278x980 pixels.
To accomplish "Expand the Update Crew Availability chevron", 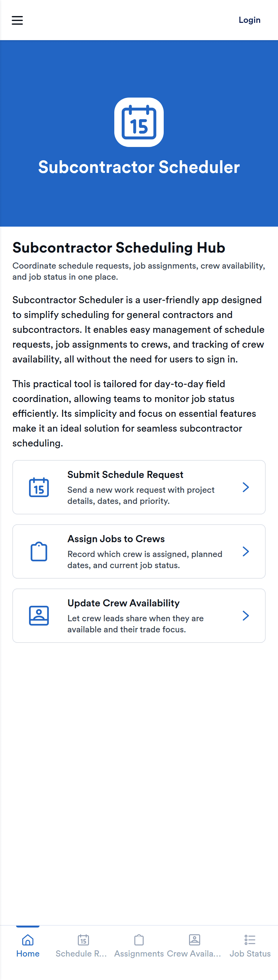I will coord(246,616).
